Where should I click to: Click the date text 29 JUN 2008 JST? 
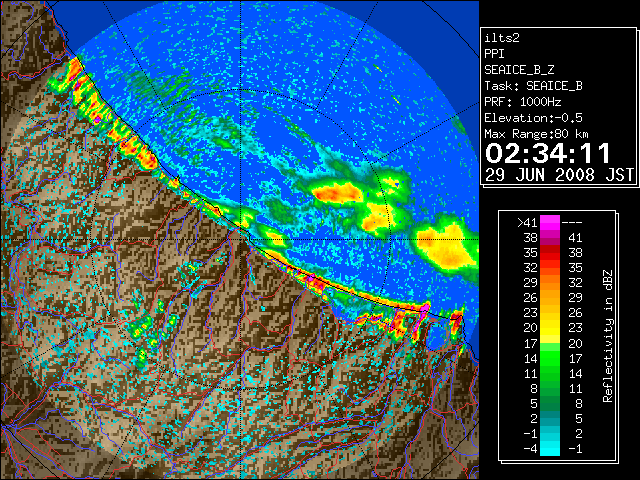point(559,175)
